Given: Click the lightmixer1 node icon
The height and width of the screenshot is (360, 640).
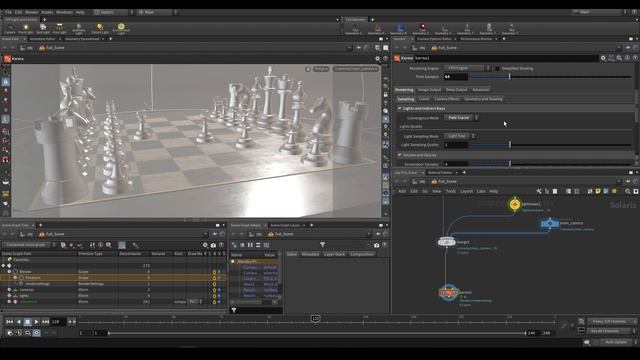Looking at the screenshot, I should [x=515, y=204].
